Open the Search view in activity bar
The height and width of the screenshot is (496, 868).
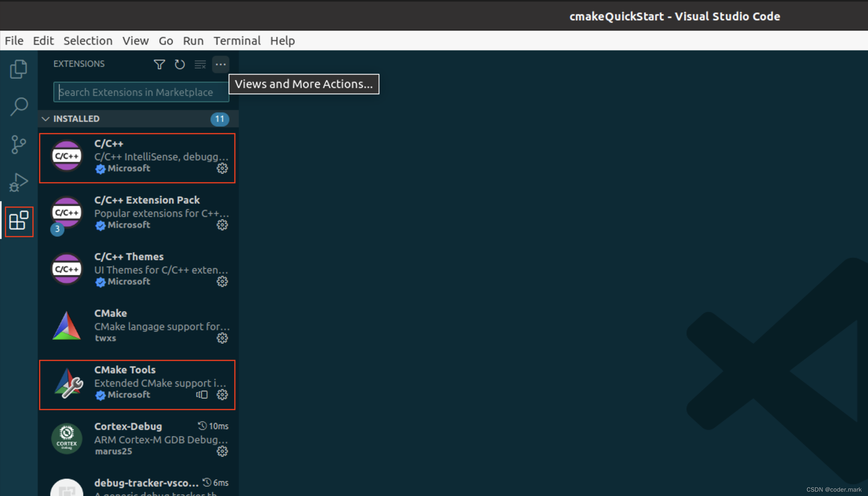[18, 107]
